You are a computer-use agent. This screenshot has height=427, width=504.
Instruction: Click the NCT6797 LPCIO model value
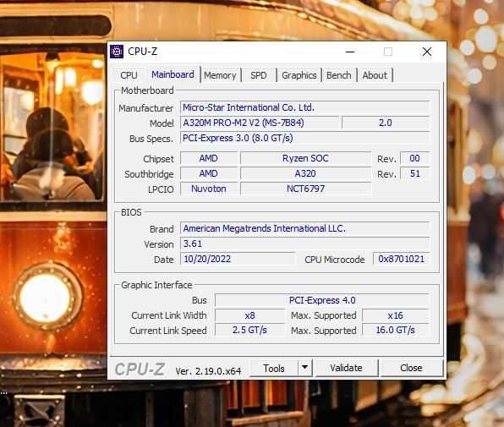305,189
